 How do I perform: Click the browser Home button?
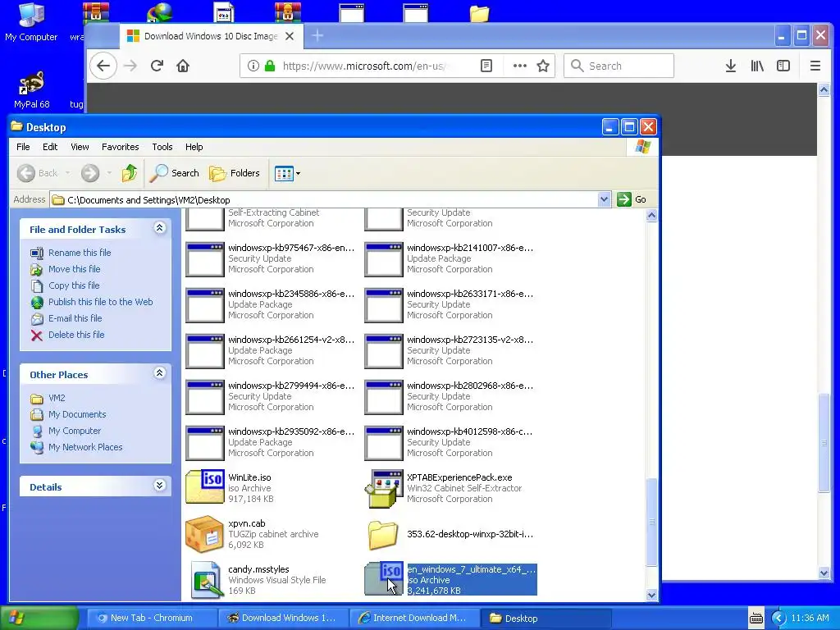(x=183, y=66)
